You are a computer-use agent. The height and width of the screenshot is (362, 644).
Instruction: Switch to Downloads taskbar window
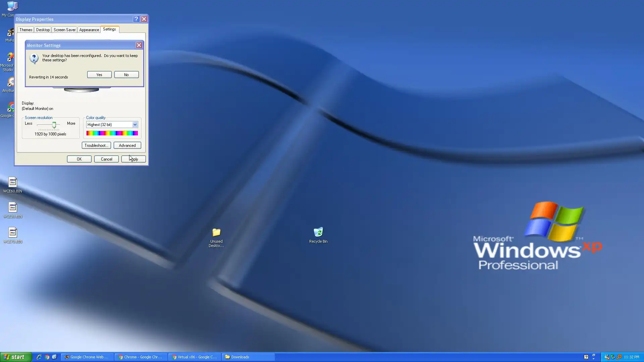[248, 357]
